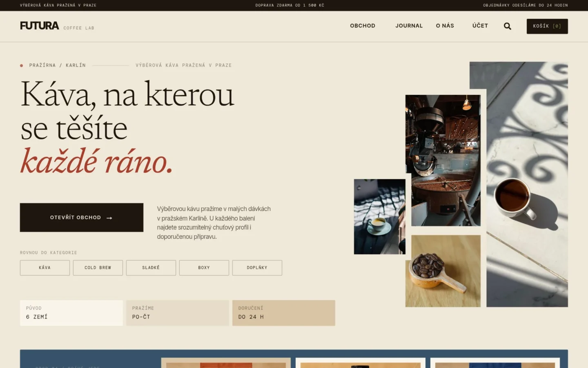Click the 'Pražírna / Karlín' label
This screenshot has width=588, height=368.
(x=58, y=65)
